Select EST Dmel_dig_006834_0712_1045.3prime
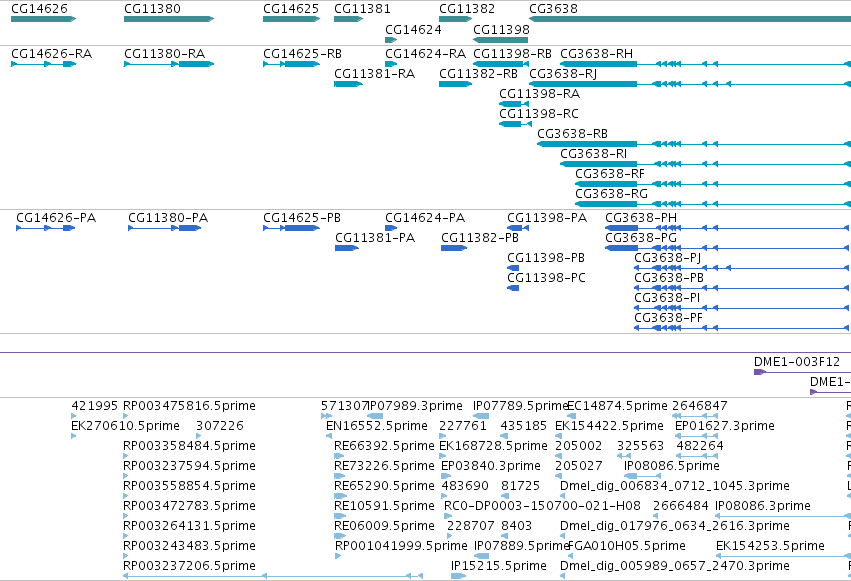851x581 pixels. (x=562, y=496)
